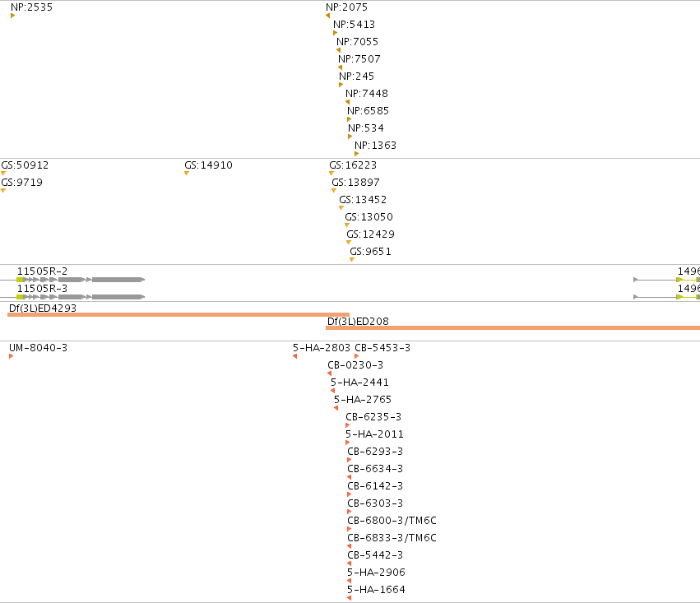Viewport: 700px width, 603px height.
Task: Click the CB-6303-3 insertion label
Action: tap(375, 503)
